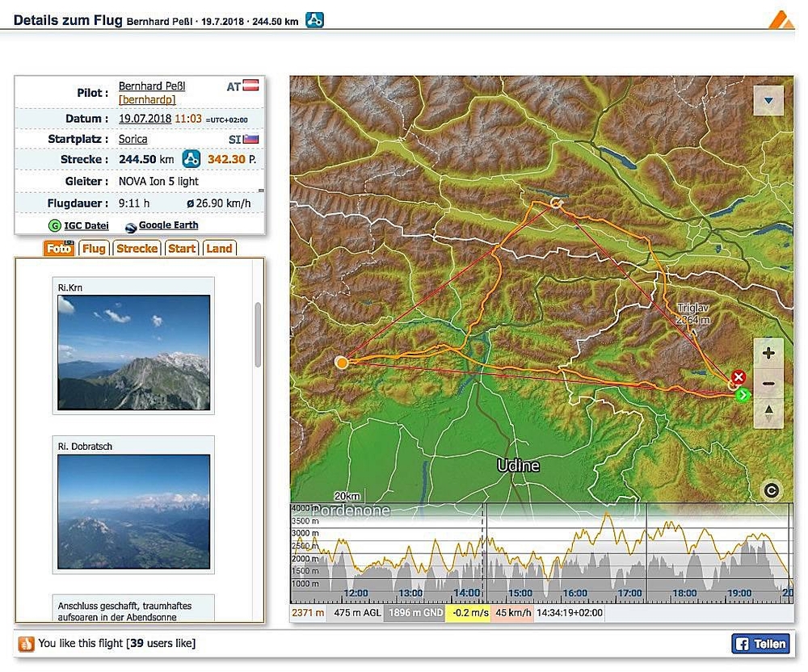808x672 pixels.
Task: Click the 20km map scale label
Action: pos(347,497)
